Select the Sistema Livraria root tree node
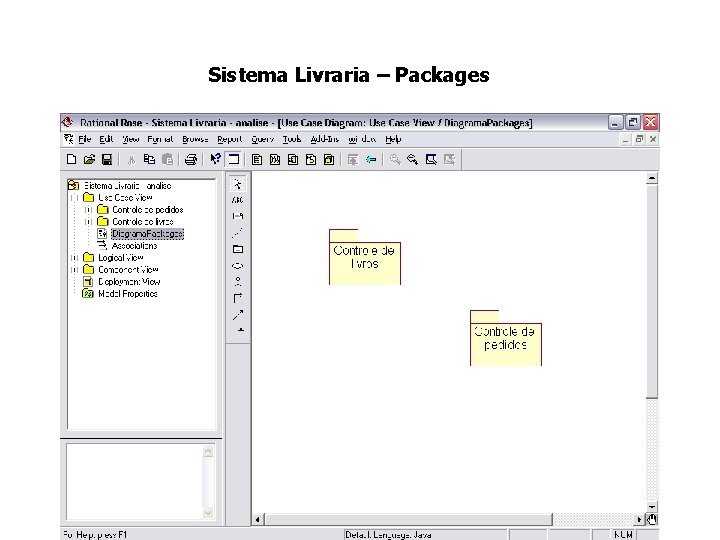 (x=128, y=186)
